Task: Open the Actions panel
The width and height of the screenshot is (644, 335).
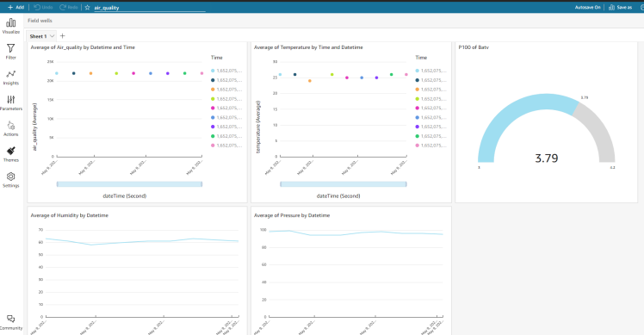Action: coord(11,128)
